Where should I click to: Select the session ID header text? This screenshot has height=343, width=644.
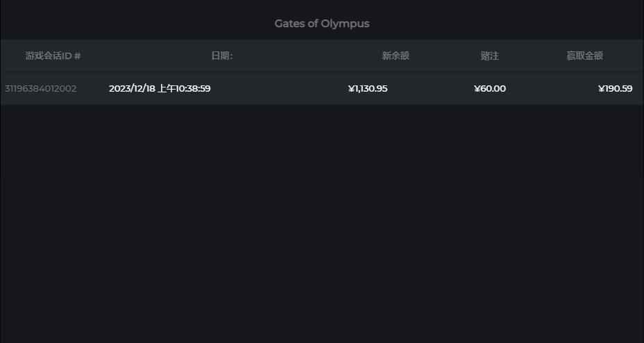point(53,56)
